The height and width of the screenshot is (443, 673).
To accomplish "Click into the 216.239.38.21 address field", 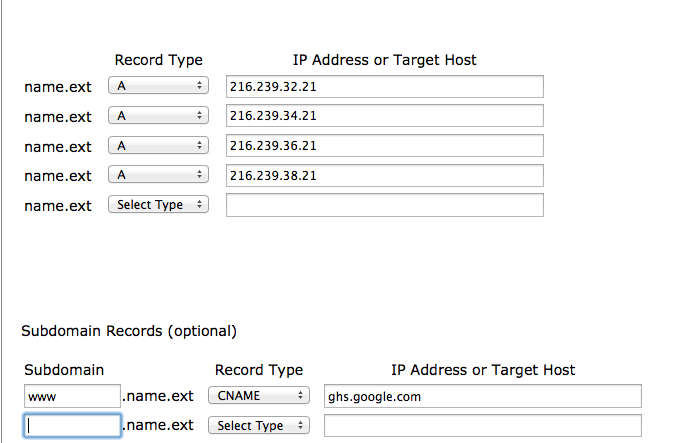I will pos(384,176).
